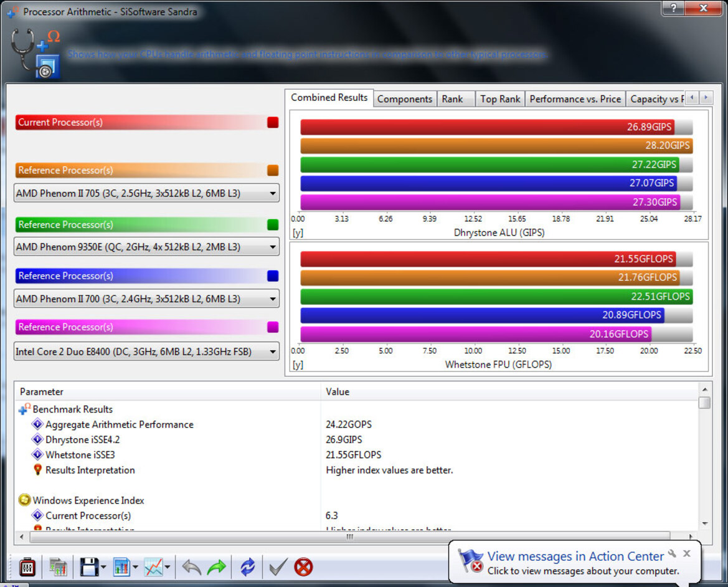728x587 pixels.
Task: Click the copy results charts icon
Action: pos(58,567)
